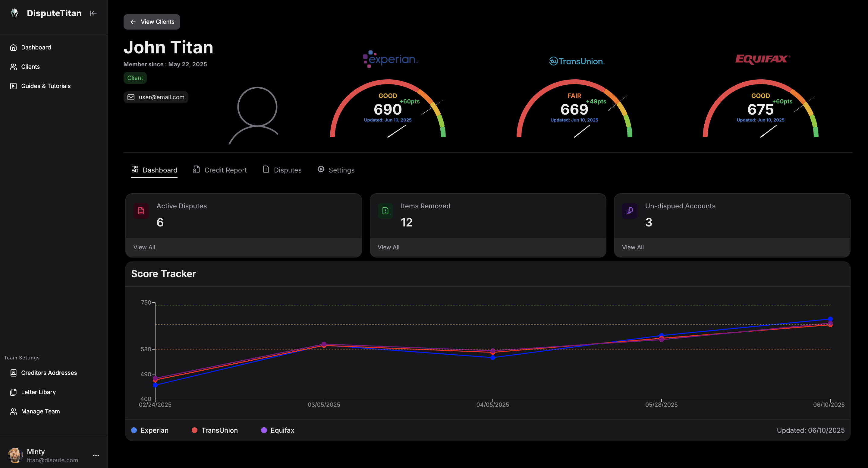Click the TransUnion logo

577,61
